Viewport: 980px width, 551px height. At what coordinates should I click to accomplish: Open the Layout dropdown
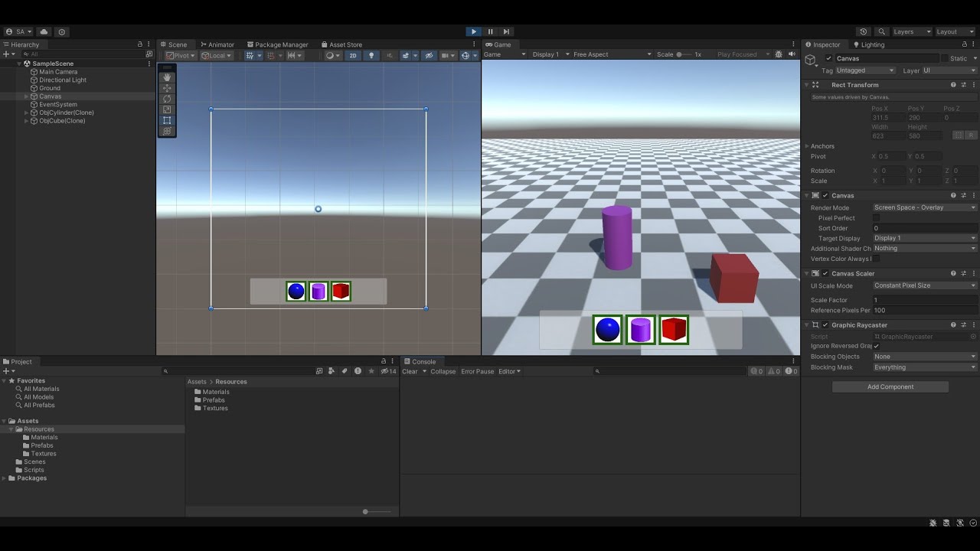click(954, 31)
